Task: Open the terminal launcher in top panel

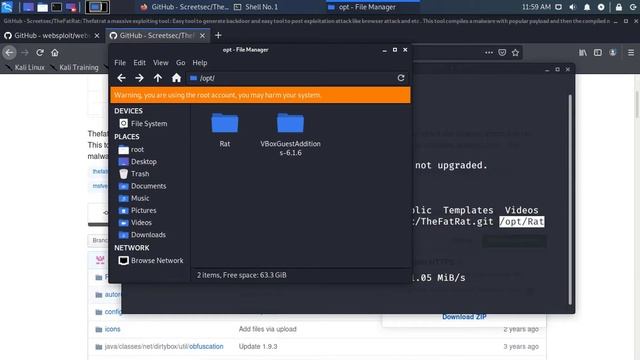Action: (56, 7)
